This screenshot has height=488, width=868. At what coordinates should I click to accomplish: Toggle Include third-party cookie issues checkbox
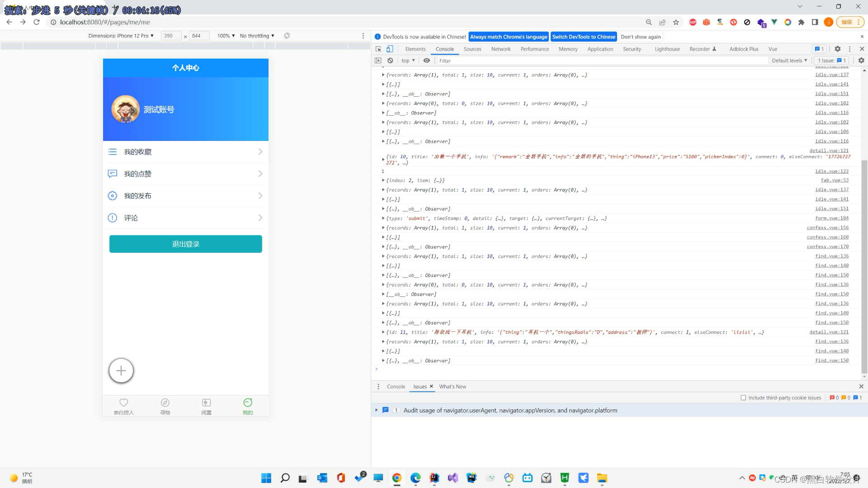tap(743, 398)
